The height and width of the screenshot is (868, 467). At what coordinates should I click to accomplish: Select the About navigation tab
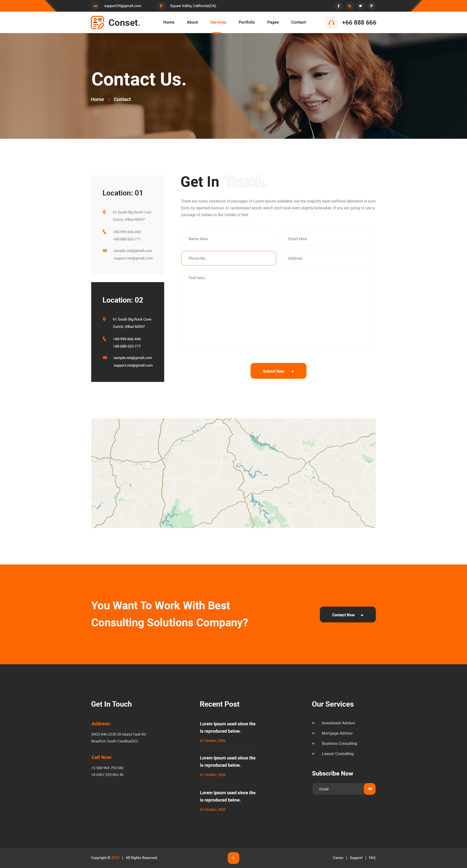[x=193, y=22]
